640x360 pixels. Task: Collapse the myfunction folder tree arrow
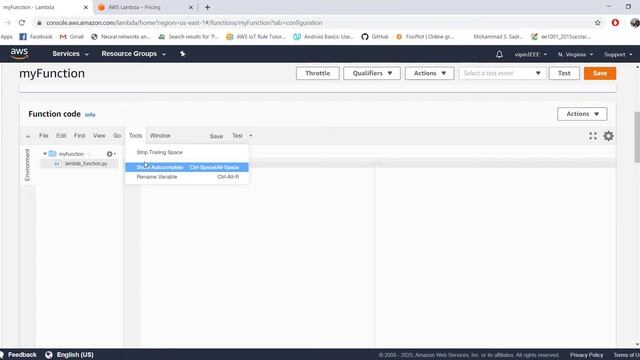pyautogui.click(x=44, y=154)
